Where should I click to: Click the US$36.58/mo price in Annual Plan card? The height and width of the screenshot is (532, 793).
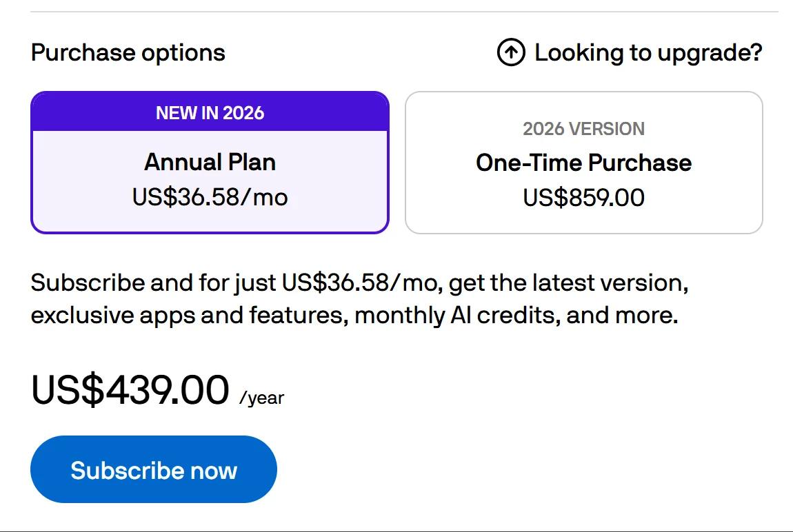[210, 198]
